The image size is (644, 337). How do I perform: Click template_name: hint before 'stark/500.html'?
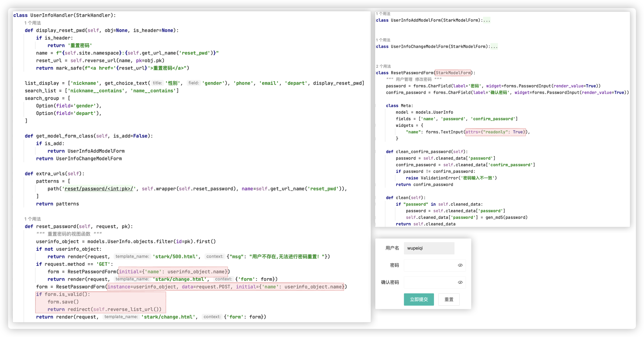132,256
